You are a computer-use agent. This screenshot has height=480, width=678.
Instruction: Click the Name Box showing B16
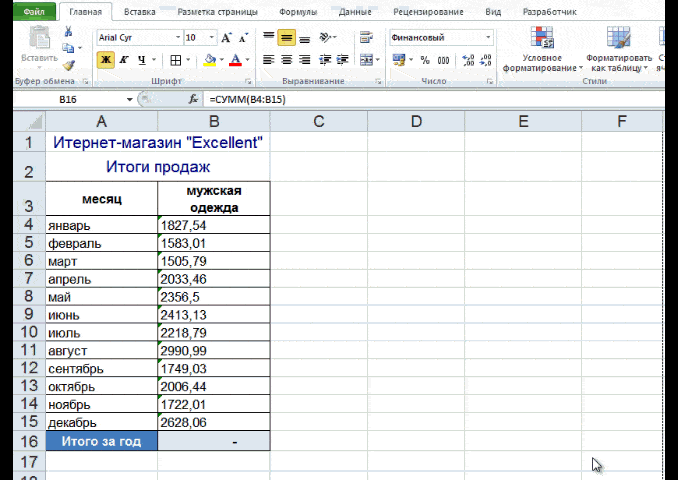(x=69, y=100)
